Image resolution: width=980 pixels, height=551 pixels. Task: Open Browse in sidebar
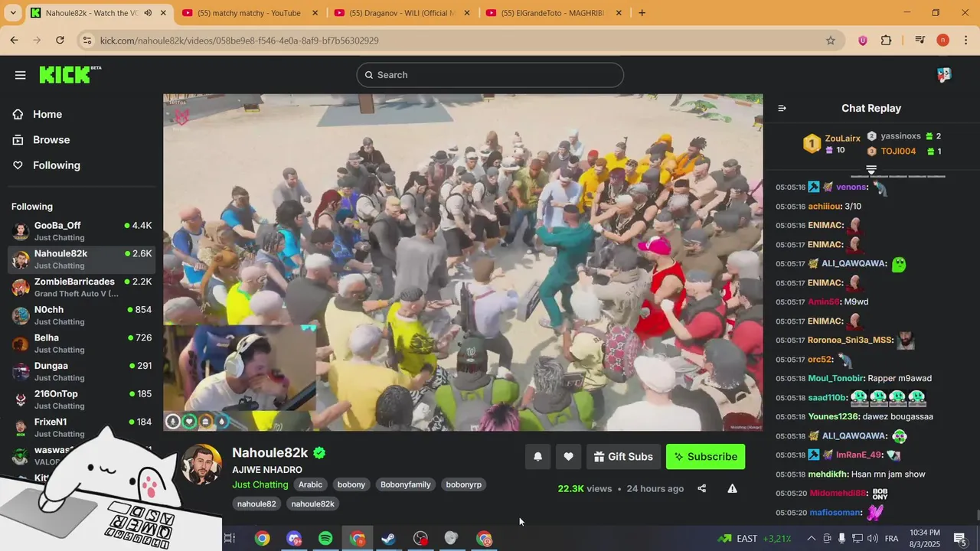click(x=51, y=140)
